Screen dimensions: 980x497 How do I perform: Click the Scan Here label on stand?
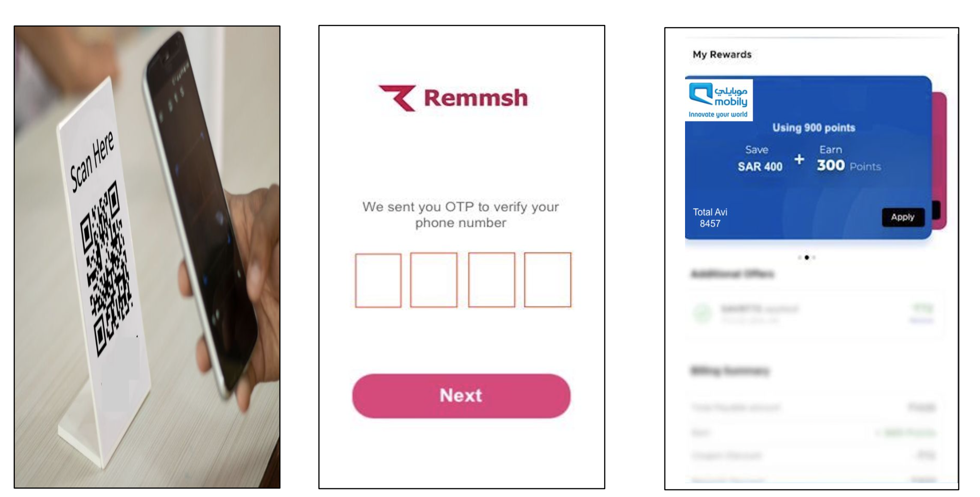point(92,161)
